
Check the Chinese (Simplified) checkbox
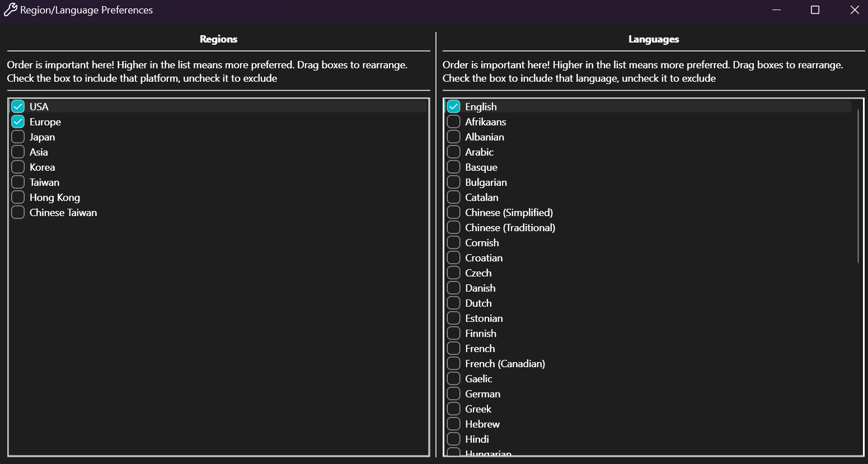pos(453,212)
